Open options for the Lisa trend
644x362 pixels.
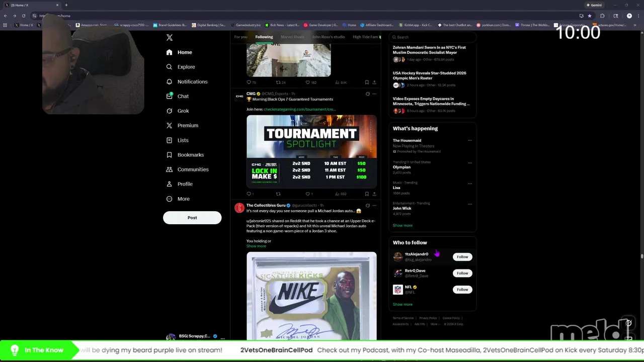[470, 184]
